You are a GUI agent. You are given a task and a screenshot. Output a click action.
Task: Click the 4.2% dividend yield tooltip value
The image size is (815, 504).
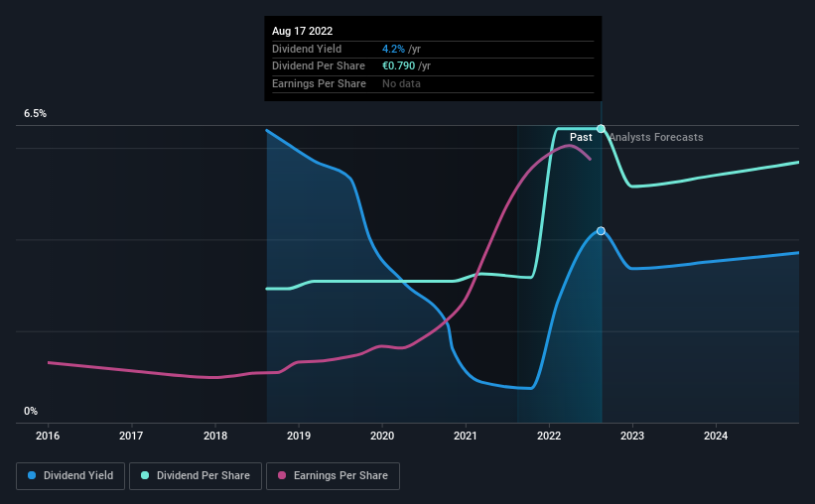[393, 49]
